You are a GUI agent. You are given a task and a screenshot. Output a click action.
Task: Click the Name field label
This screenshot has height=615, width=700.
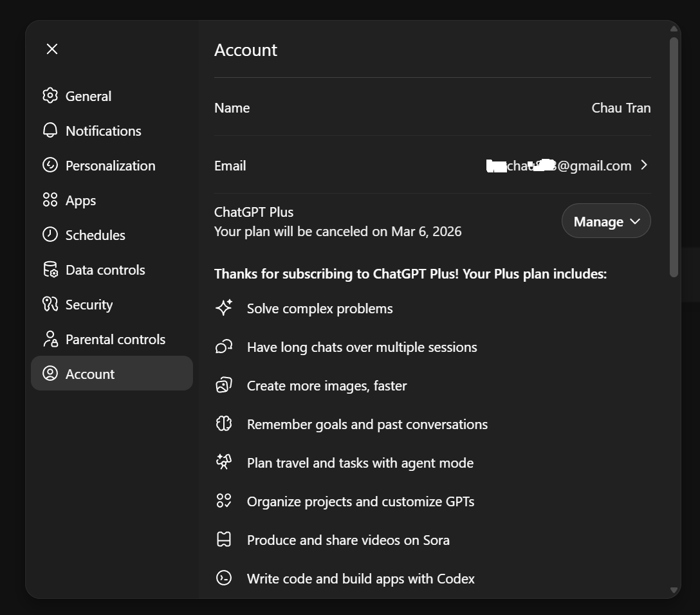(232, 108)
